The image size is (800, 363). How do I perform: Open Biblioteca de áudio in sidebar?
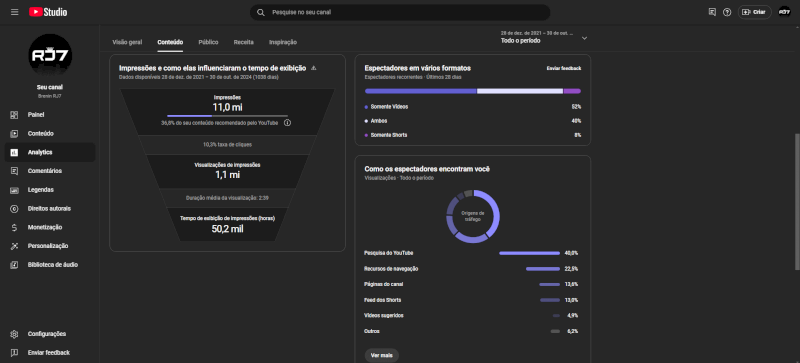(49, 265)
